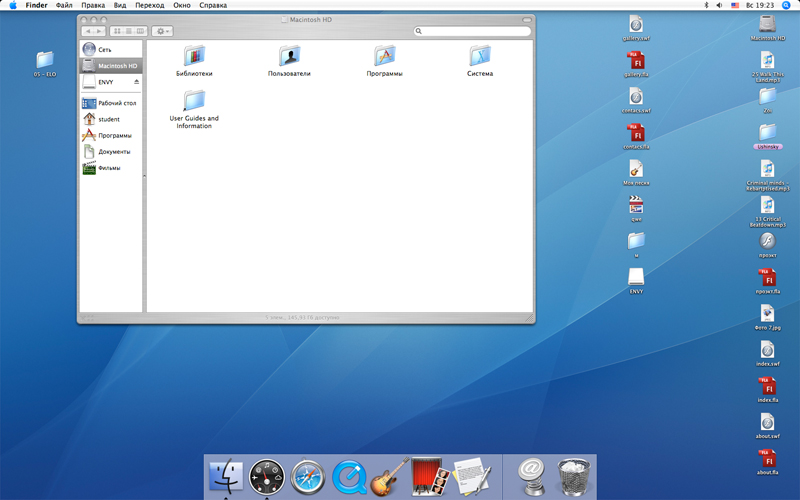The height and width of the screenshot is (500, 800).
Task: Open Spotlight search in menu bar
Action: point(786,5)
